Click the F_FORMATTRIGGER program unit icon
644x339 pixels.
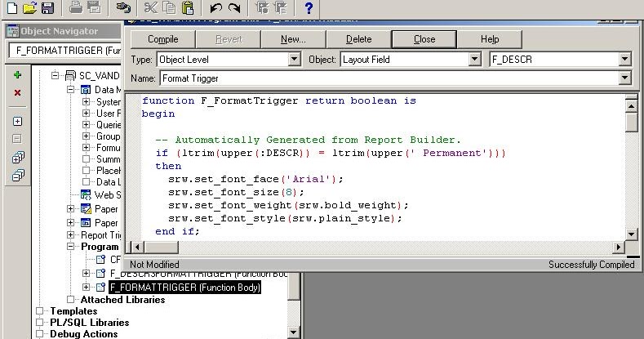click(100, 287)
